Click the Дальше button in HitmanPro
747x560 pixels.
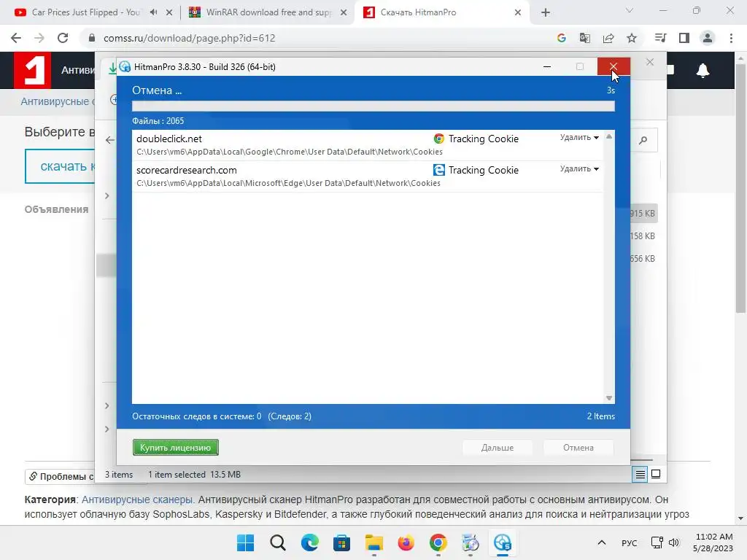497,448
